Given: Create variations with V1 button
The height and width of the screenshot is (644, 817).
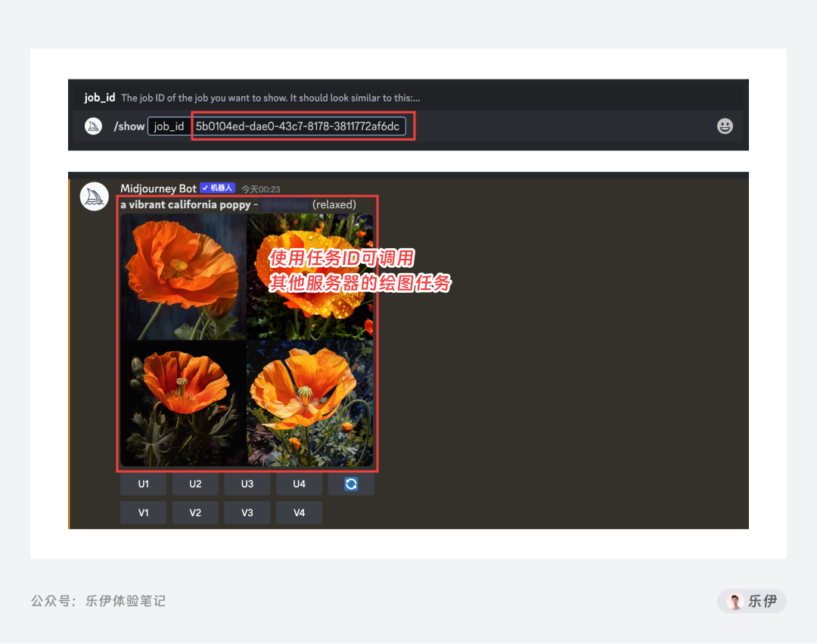Looking at the screenshot, I should 143,512.
